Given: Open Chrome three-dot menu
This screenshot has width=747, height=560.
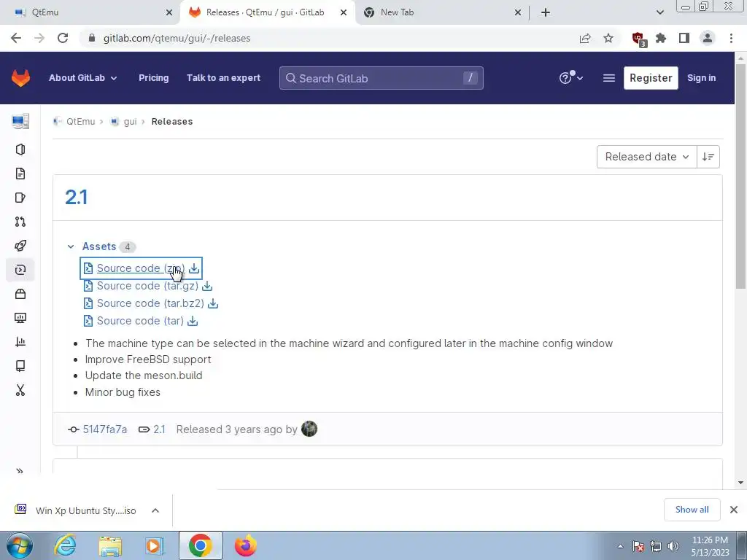Looking at the screenshot, I should (731, 38).
